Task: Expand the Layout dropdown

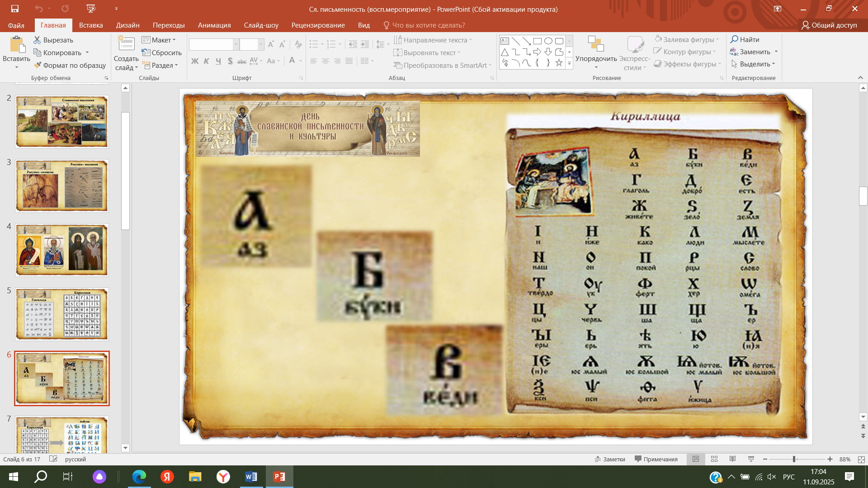Action: 159,40
